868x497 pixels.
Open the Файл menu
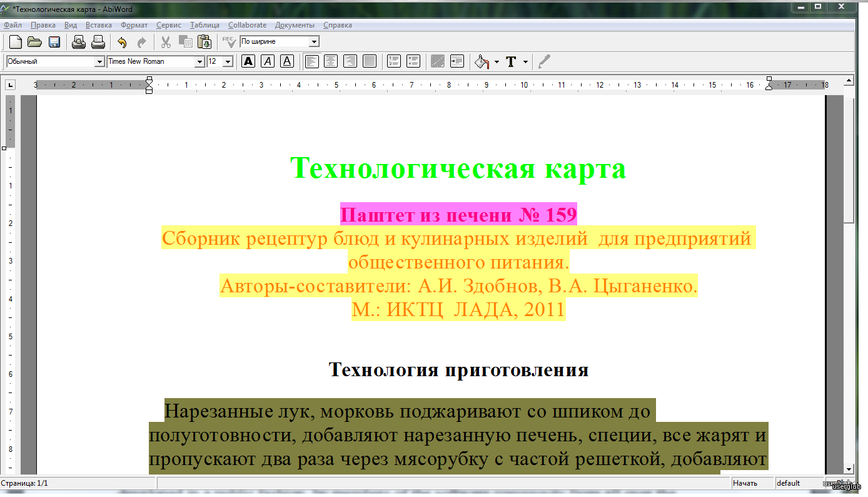pos(13,25)
